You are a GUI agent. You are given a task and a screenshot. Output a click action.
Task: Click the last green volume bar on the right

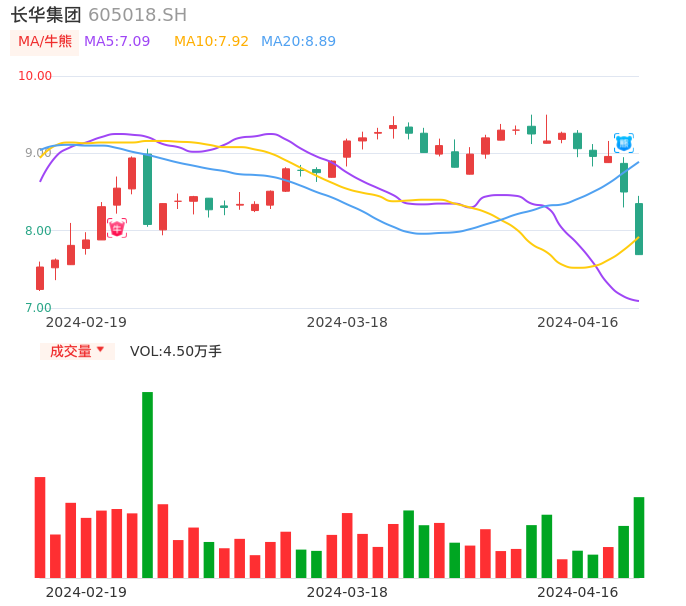(639, 537)
